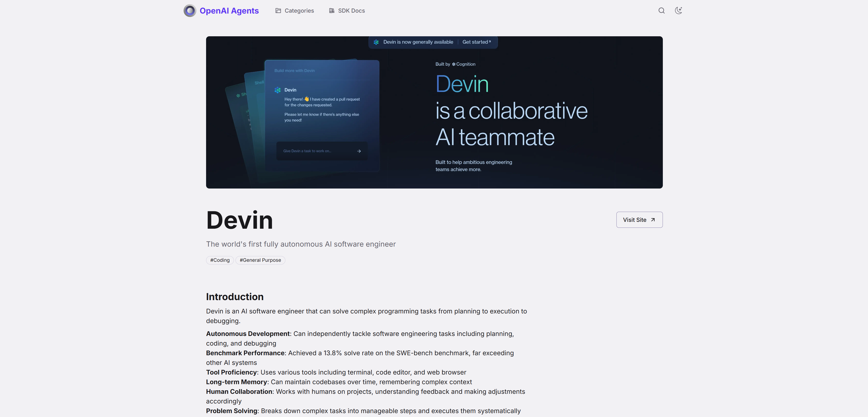Click the tagline about autonomous AI engineer
This screenshot has height=417, width=868.
click(x=301, y=244)
